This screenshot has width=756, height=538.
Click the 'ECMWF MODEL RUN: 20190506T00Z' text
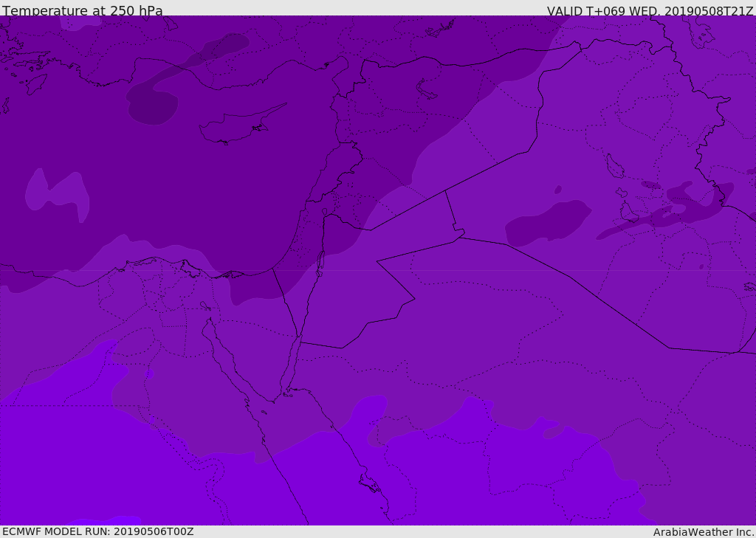pos(98,532)
